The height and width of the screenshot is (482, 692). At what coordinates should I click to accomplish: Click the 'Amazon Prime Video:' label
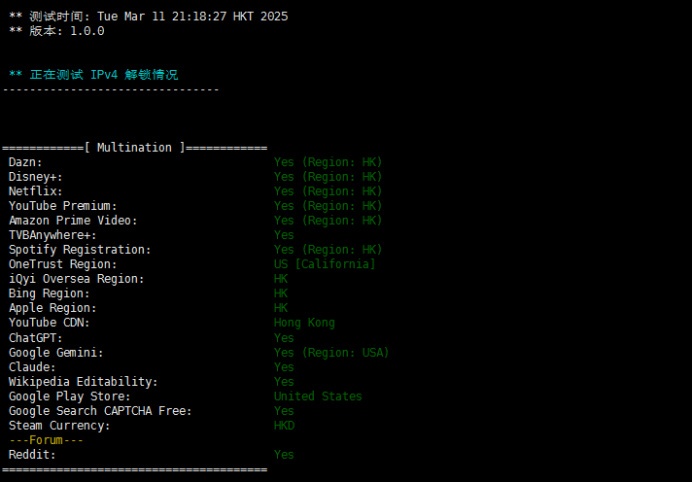pyautogui.click(x=73, y=220)
